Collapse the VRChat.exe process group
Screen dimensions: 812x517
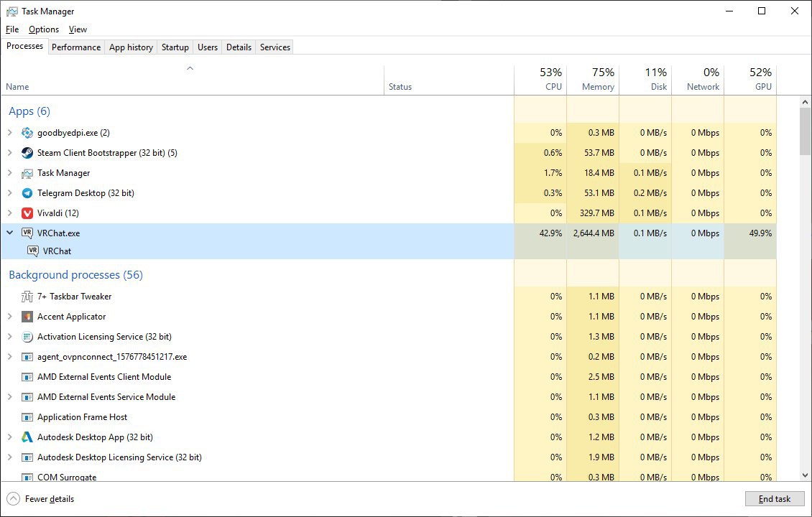point(10,233)
